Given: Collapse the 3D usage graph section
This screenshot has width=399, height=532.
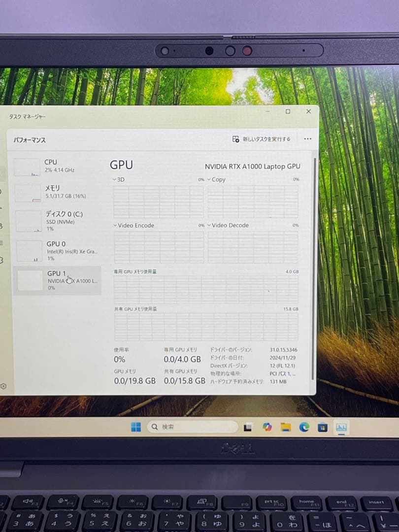Looking at the screenshot, I should point(114,179).
